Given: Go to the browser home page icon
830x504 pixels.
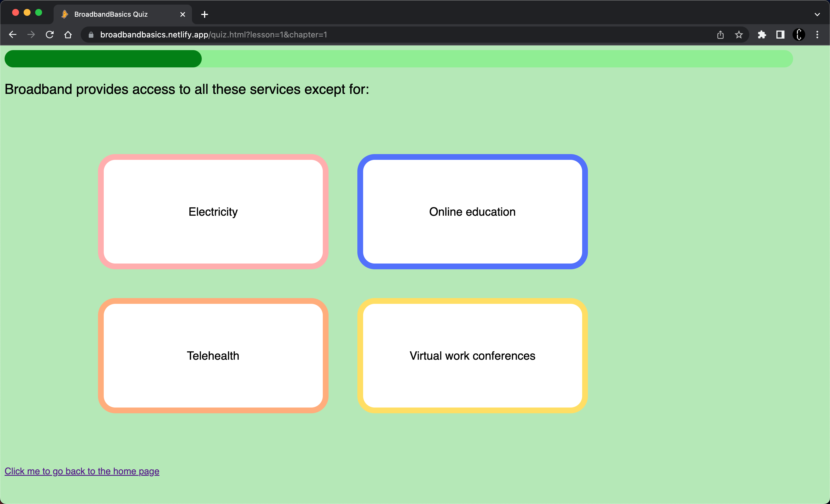Looking at the screenshot, I should [68, 35].
